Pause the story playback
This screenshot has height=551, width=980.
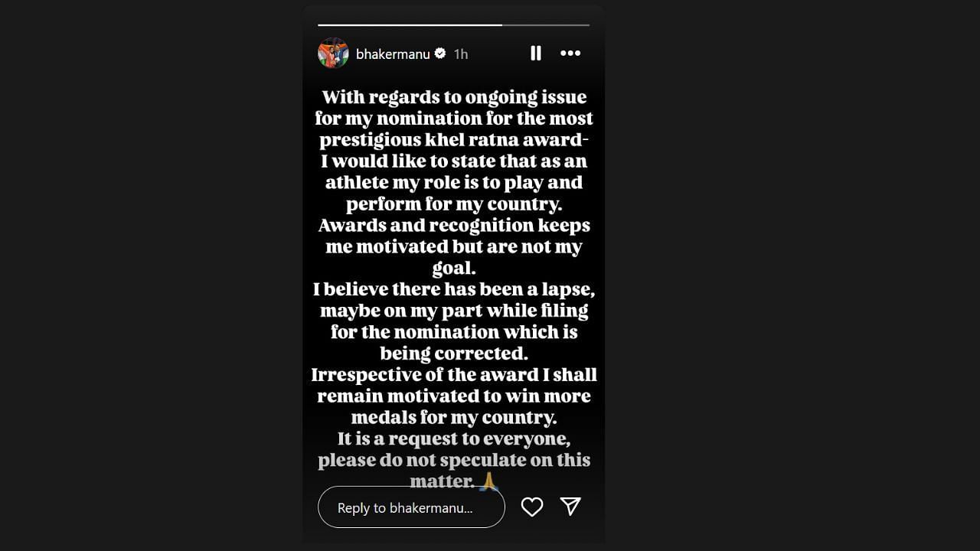point(536,53)
